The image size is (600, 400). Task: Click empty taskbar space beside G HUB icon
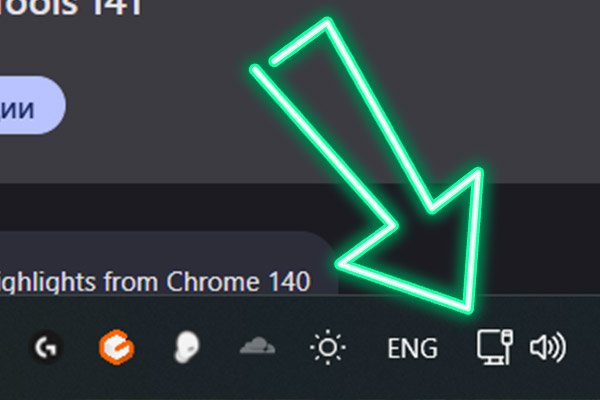click(x=13, y=347)
